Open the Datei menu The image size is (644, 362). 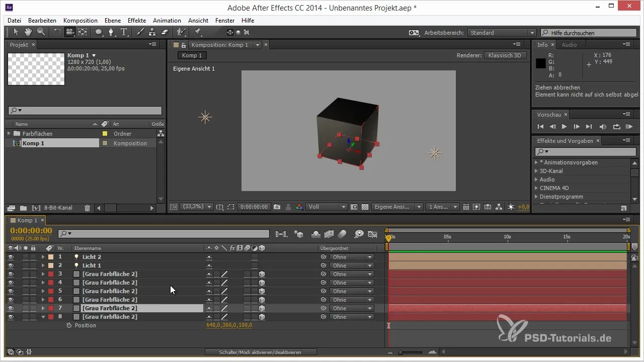pyautogui.click(x=14, y=21)
